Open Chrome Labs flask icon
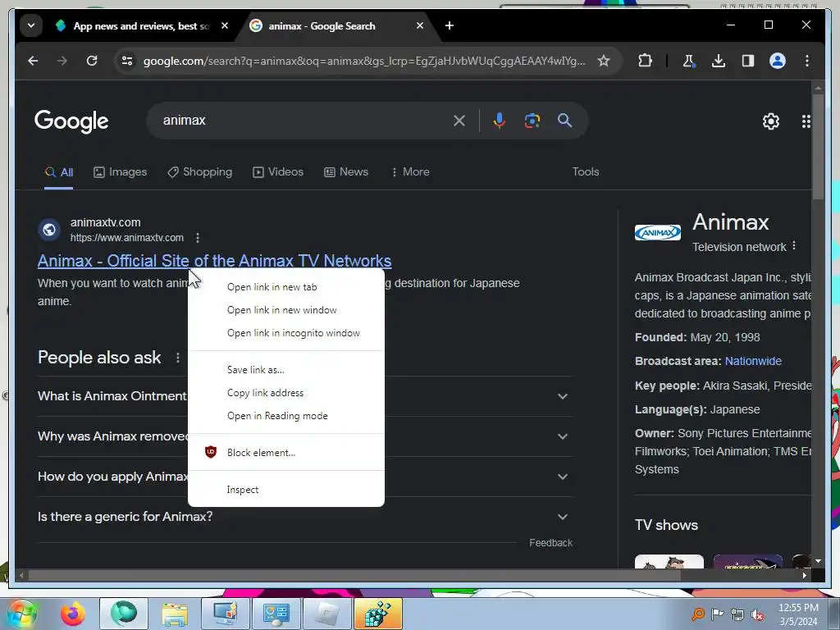The image size is (840, 630). (x=689, y=61)
